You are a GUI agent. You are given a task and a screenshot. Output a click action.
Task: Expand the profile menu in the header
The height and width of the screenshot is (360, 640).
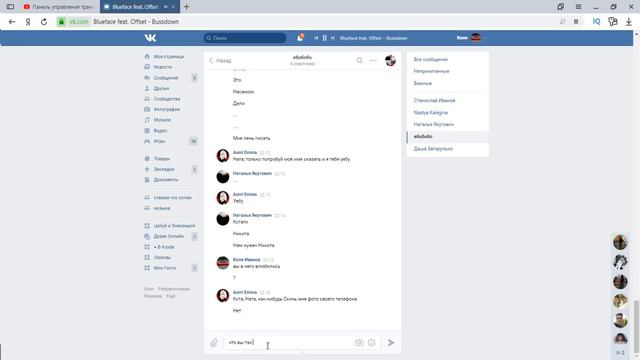pyautogui.click(x=471, y=38)
